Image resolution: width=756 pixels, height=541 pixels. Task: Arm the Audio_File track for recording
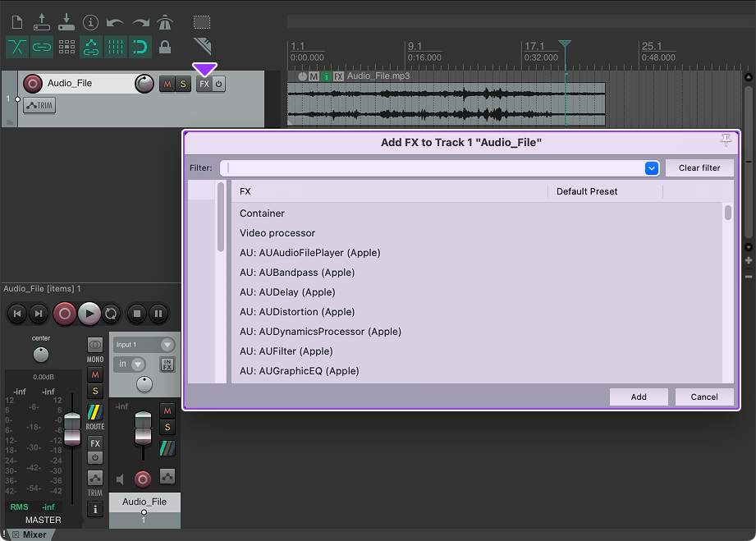(x=33, y=84)
